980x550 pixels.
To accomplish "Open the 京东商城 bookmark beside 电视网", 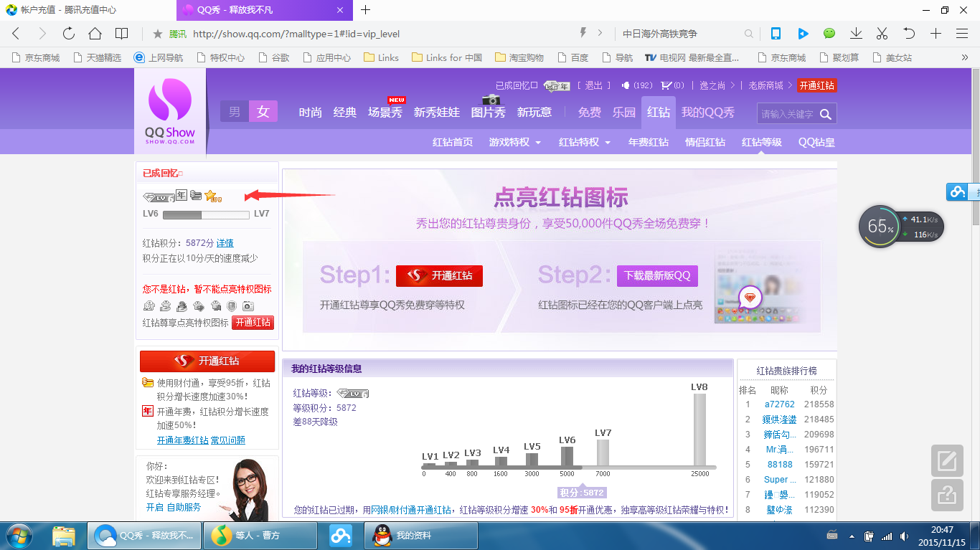I will [x=782, y=57].
